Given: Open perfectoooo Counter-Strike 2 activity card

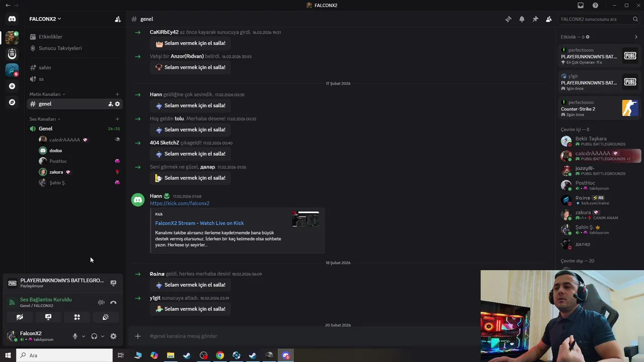Looking at the screenshot, I should coord(600,108).
